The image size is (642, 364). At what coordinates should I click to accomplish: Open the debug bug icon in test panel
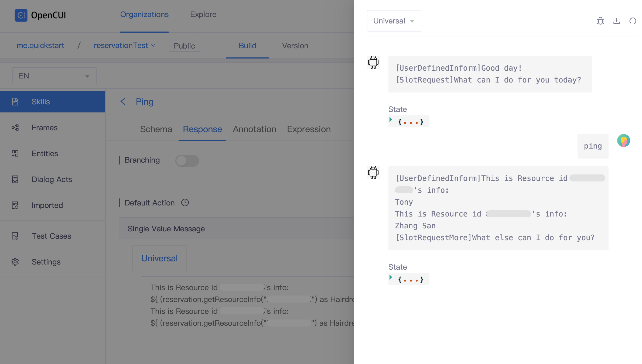pos(601,21)
